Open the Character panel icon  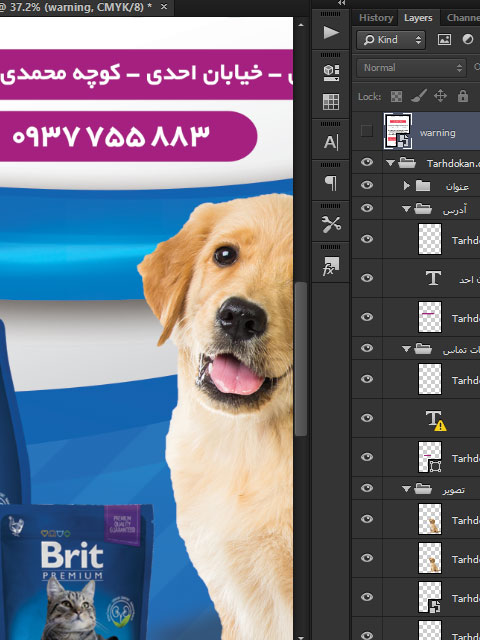point(331,142)
